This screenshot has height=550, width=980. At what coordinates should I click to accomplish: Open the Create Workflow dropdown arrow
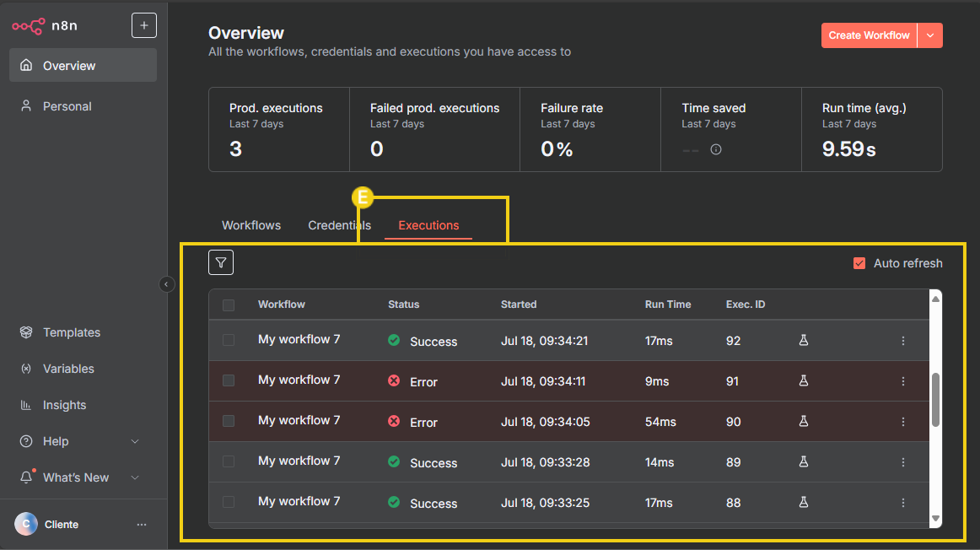coord(930,35)
